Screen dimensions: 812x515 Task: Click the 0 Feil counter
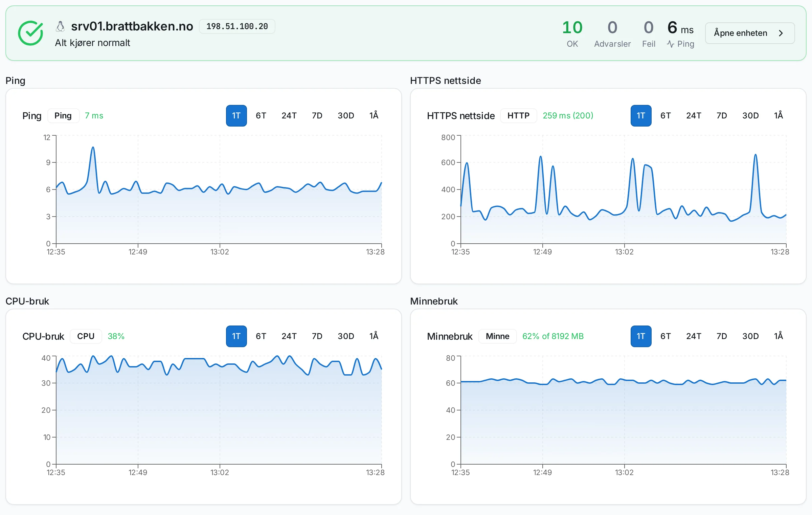tap(649, 34)
